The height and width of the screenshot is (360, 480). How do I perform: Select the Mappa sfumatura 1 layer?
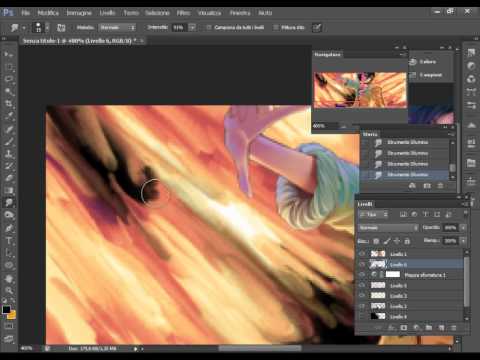coord(425,275)
